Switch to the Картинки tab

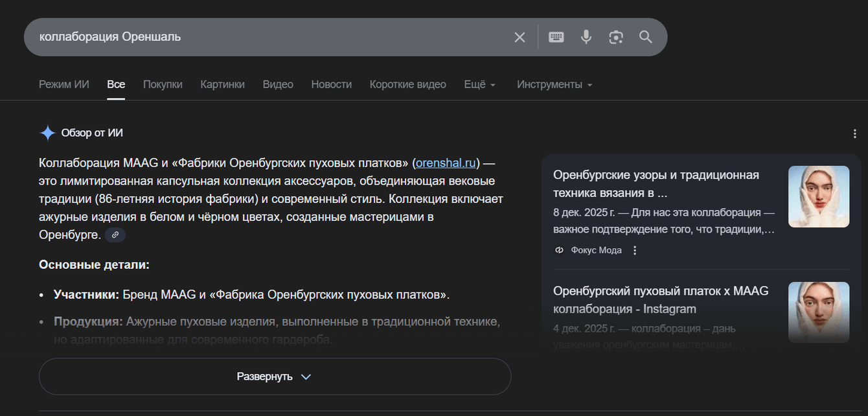pyautogui.click(x=222, y=84)
